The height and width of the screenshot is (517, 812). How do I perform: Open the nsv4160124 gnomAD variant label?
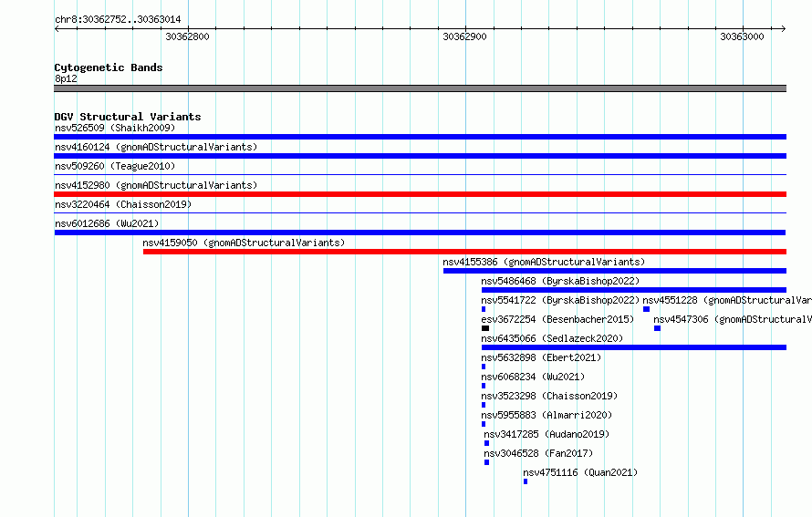pos(156,147)
